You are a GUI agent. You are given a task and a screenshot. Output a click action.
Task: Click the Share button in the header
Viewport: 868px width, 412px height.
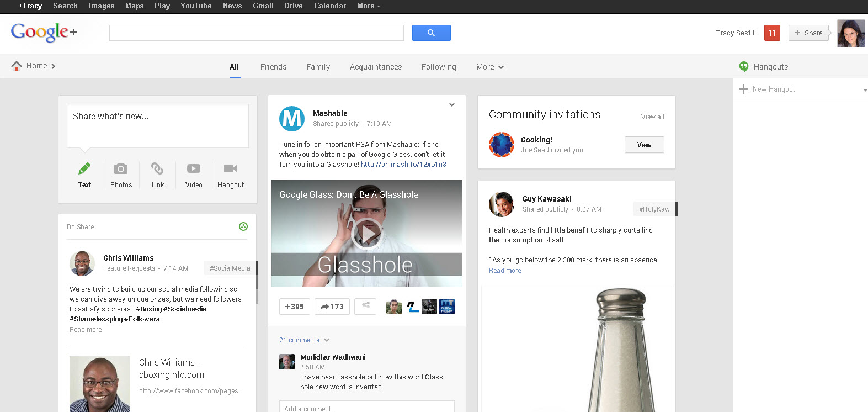808,33
